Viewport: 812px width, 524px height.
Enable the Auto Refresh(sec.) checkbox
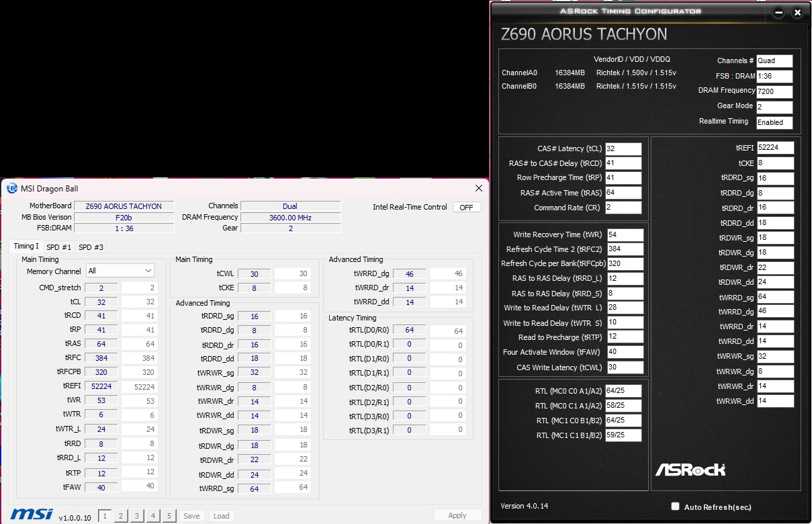point(675,507)
